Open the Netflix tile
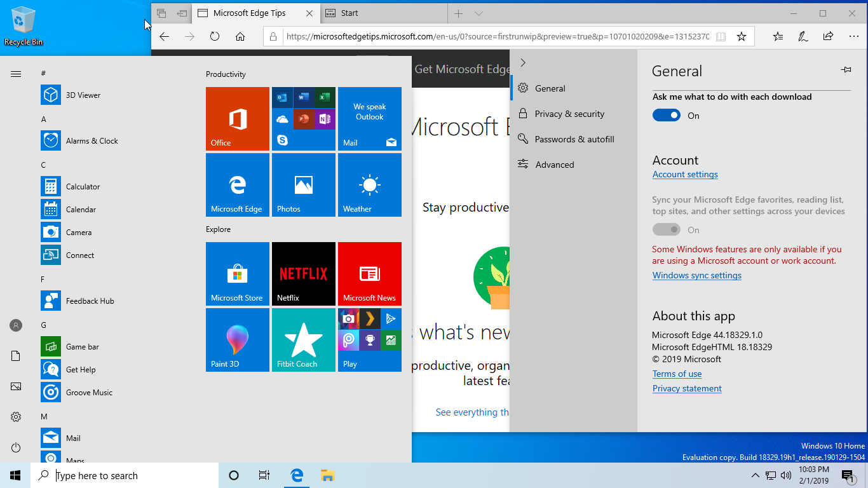The height and width of the screenshot is (488, 868). [x=304, y=274]
